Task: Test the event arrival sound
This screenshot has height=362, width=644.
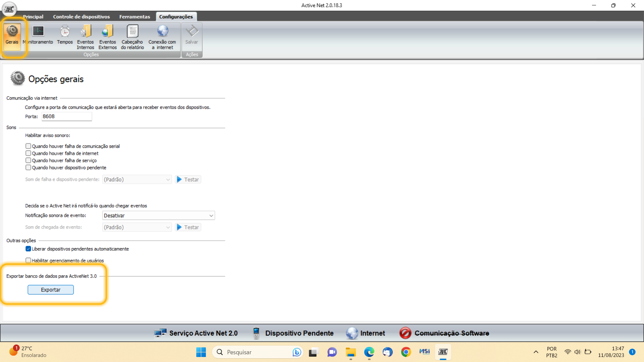Action: pos(188,227)
